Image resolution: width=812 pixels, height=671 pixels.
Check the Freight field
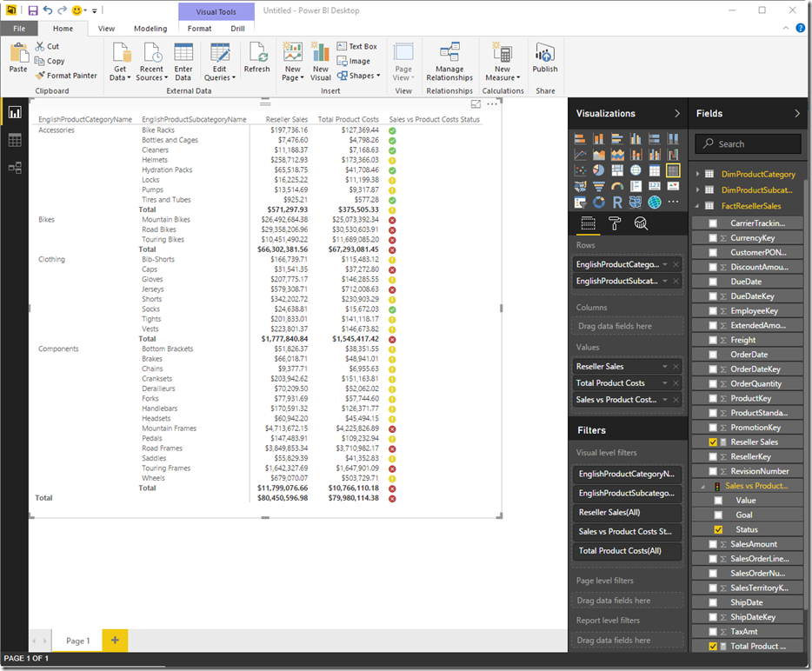tap(713, 340)
